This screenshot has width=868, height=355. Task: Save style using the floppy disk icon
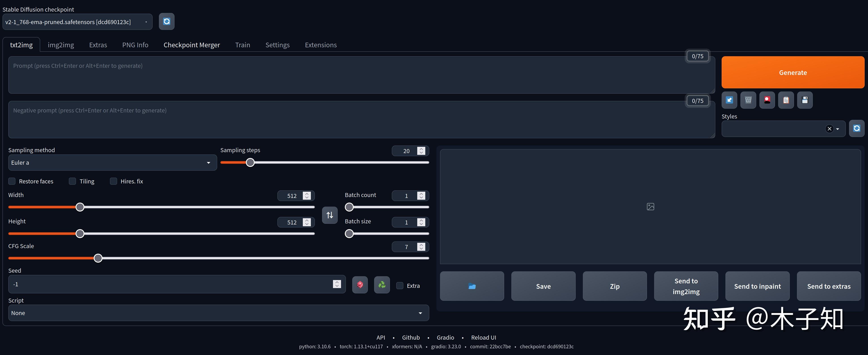[x=805, y=100]
